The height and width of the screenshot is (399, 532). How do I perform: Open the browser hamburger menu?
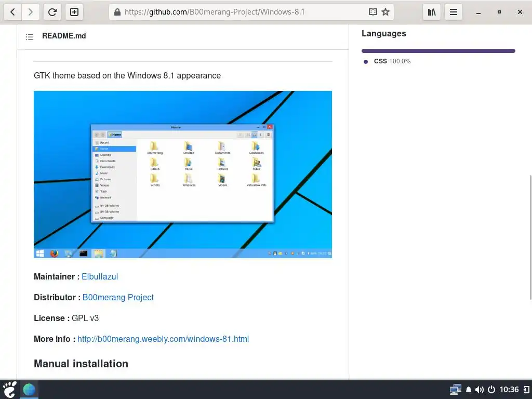pyautogui.click(x=453, y=12)
